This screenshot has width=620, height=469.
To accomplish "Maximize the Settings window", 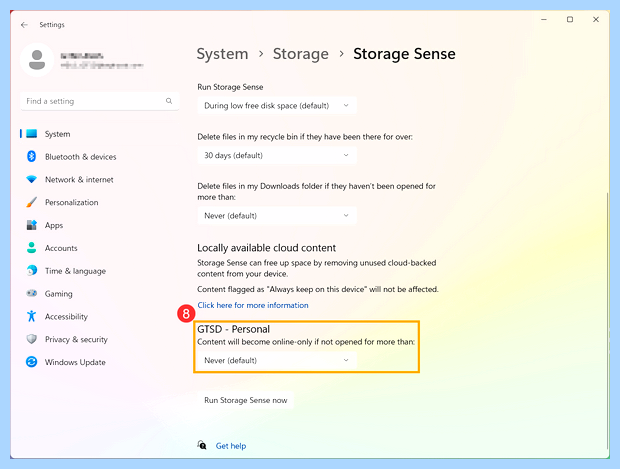I will 570,19.
